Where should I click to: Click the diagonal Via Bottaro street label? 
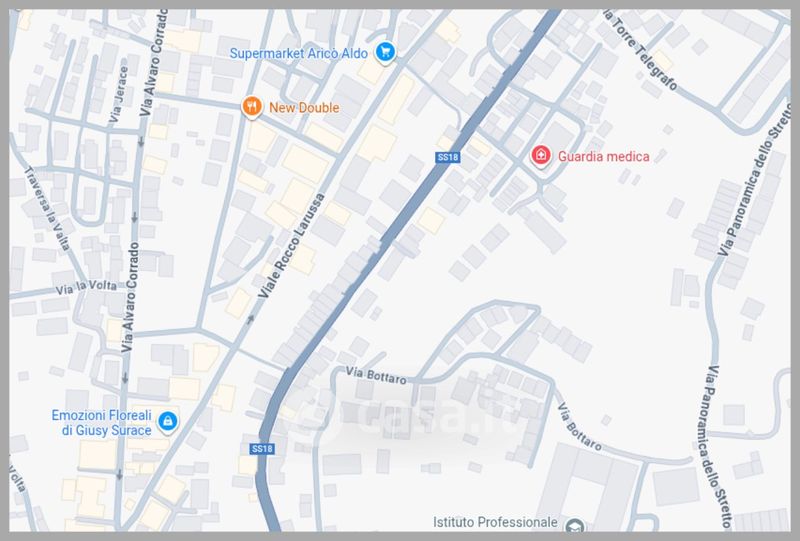tap(584, 426)
